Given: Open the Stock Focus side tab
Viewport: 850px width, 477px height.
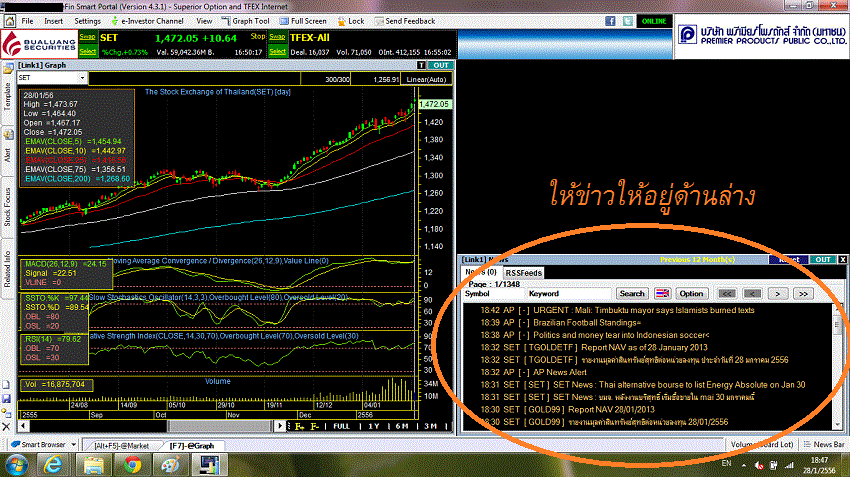Looking at the screenshot, I should [x=8, y=207].
